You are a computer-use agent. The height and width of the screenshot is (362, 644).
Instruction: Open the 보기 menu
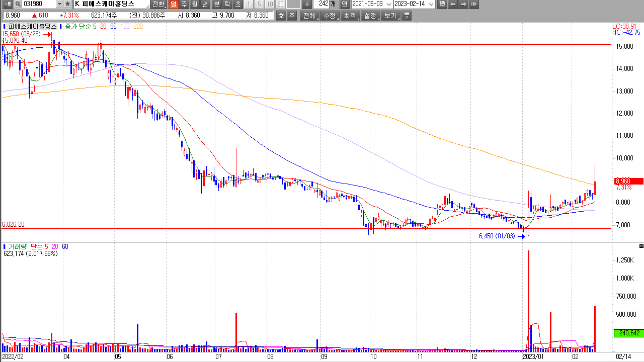[390, 16]
